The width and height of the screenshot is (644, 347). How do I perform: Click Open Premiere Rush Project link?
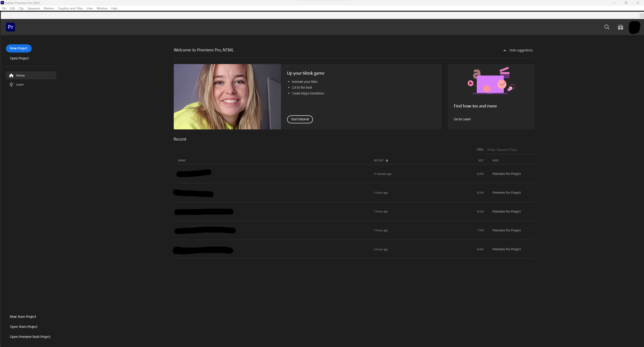pyautogui.click(x=30, y=336)
